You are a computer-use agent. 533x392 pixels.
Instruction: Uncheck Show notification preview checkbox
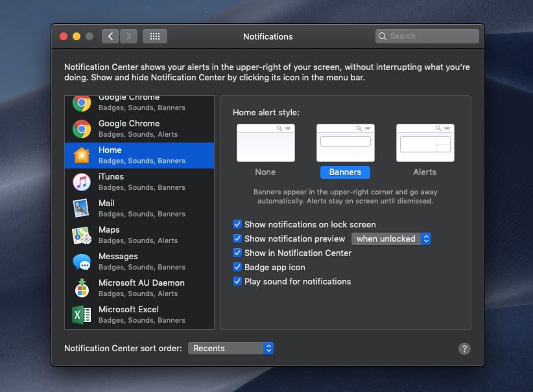(237, 238)
